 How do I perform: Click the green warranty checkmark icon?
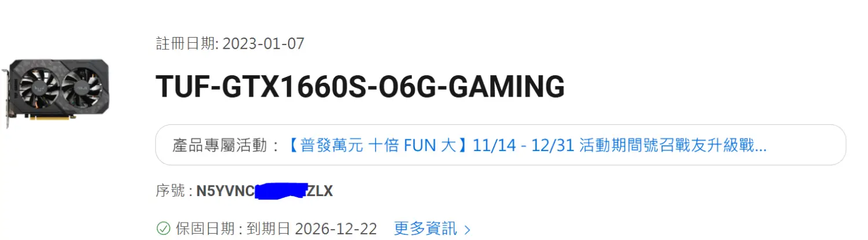(164, 229)
